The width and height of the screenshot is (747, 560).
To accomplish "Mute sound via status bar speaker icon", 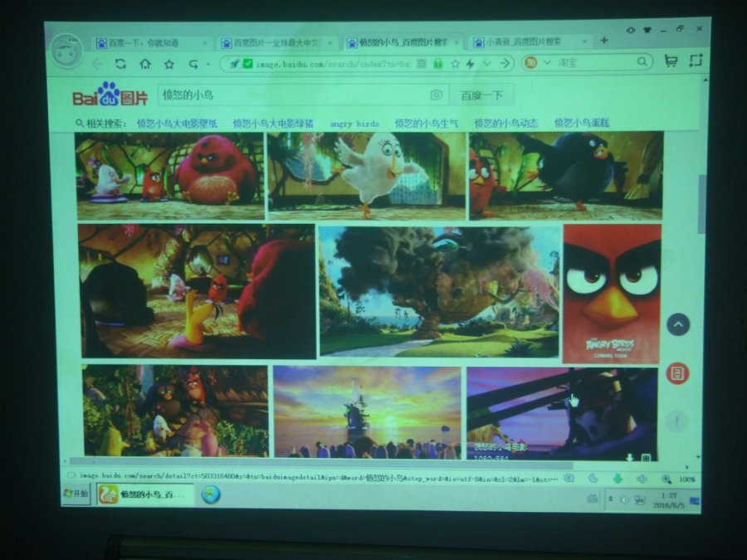I will pos(641,479).
